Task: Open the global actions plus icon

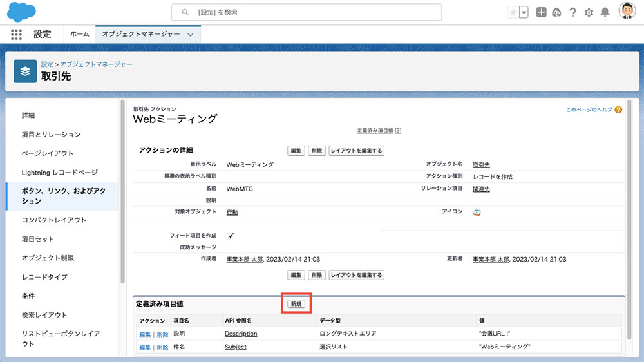Action: (542, 12)
